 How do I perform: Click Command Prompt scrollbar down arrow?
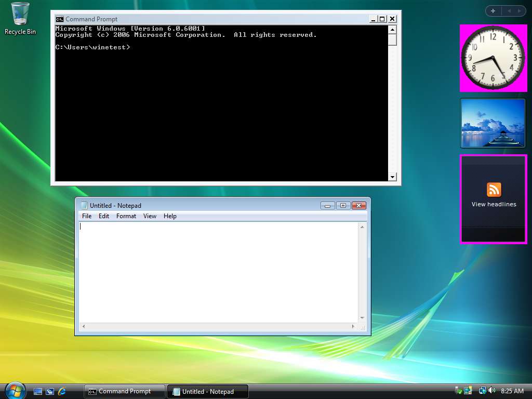tap(392, 177)
